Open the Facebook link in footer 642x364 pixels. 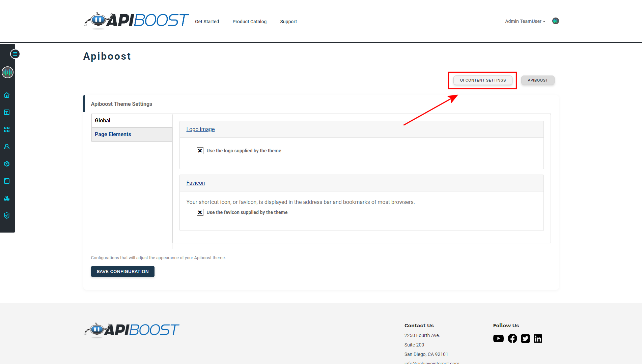coord(512,338)
